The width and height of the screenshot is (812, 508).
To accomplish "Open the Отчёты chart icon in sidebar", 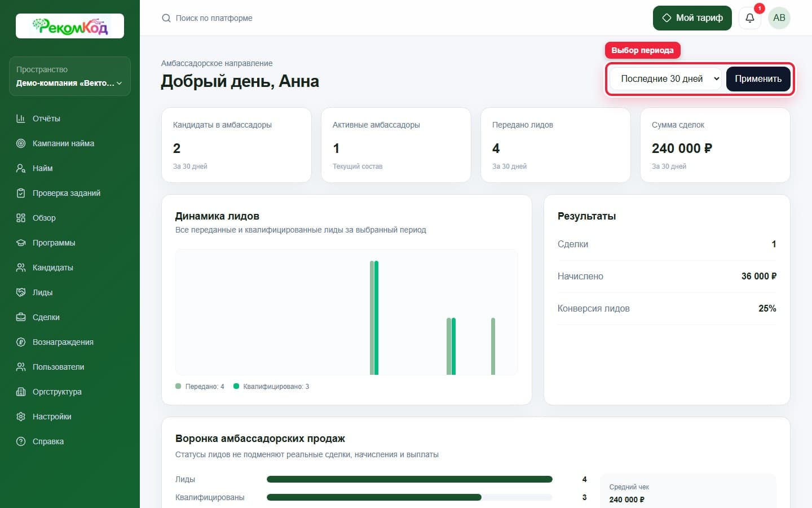I will (21, 119).
